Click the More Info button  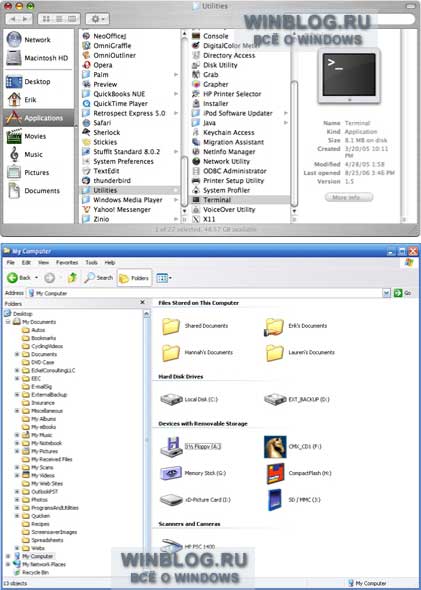coord(349,197)
